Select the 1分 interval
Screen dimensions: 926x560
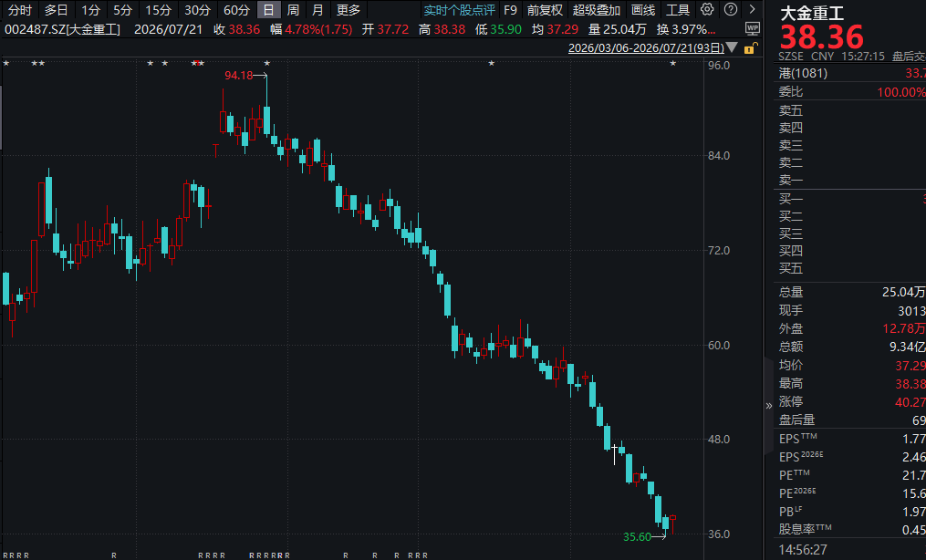click(90, 10)
